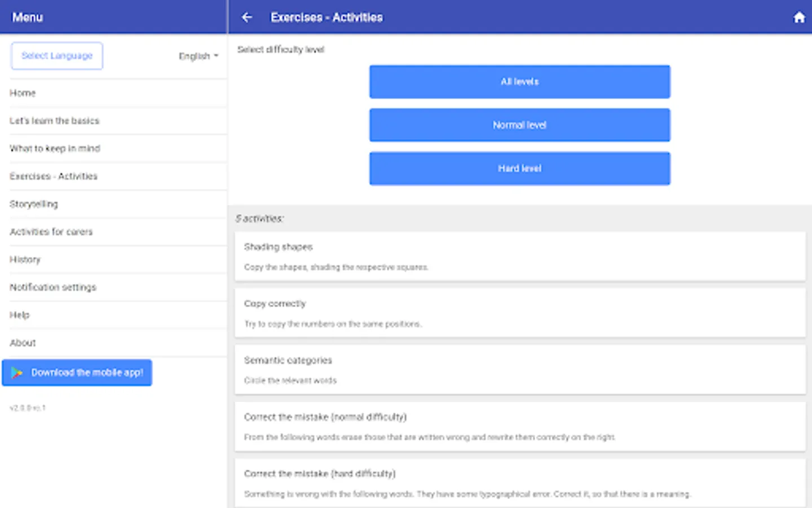Viewport: 812px width, 508px height.
Task: Click the Help menu item
Action: click(20, 315)
